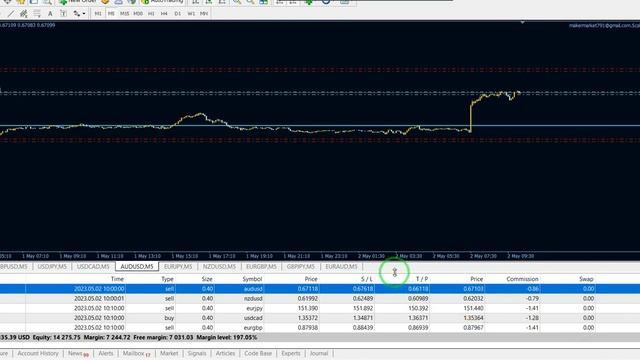This screenshot has width=640, height=360.
Task: Open the EURJPY,M5 chart tab
Action: [178, 267]
